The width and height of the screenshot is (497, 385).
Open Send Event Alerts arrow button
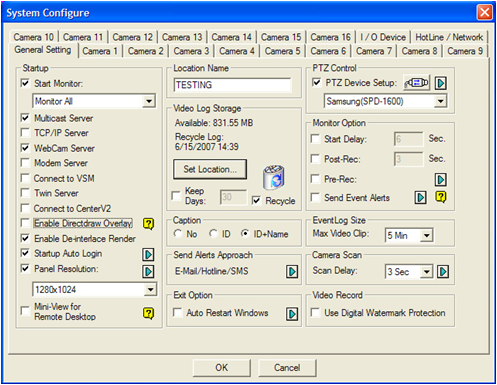(x=421, y=198)
